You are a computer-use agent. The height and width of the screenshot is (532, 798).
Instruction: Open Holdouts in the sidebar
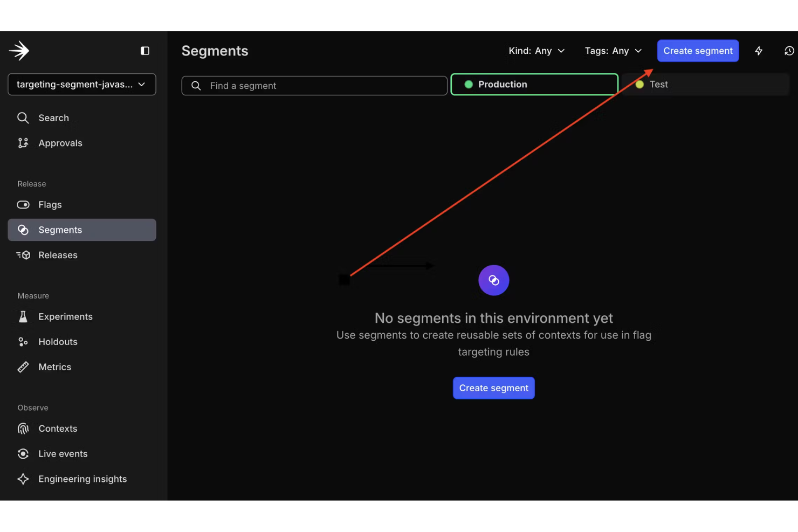coord(82,342)
